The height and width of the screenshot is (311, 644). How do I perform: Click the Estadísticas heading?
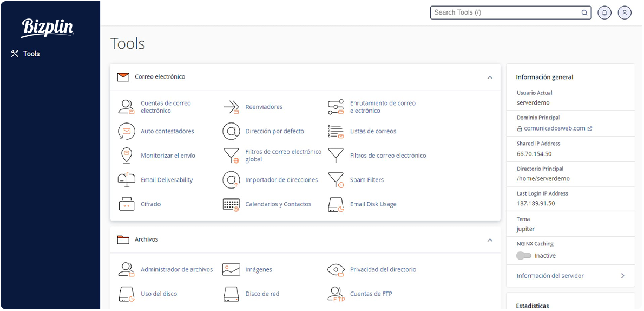533,306
